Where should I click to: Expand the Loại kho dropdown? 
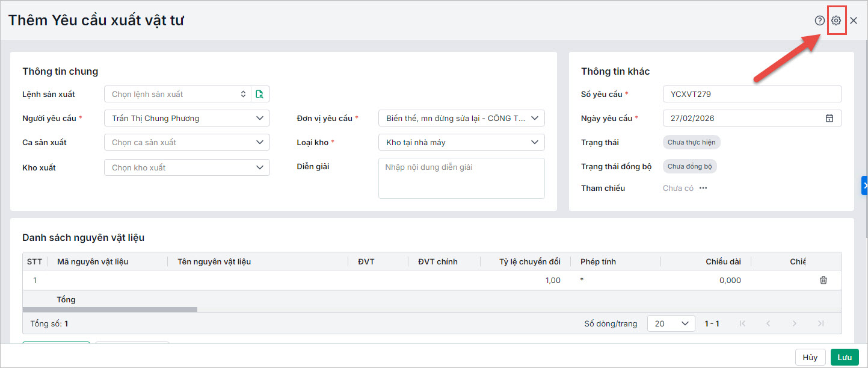pyautogui.click(x=534, y=143)
